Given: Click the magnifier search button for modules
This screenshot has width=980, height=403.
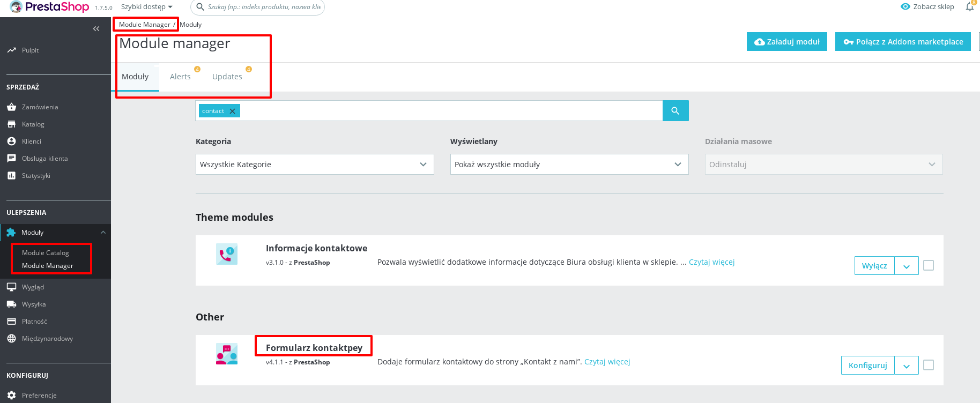Looking at the screenshot, I should pyautogui.click(x=675, y=111).
